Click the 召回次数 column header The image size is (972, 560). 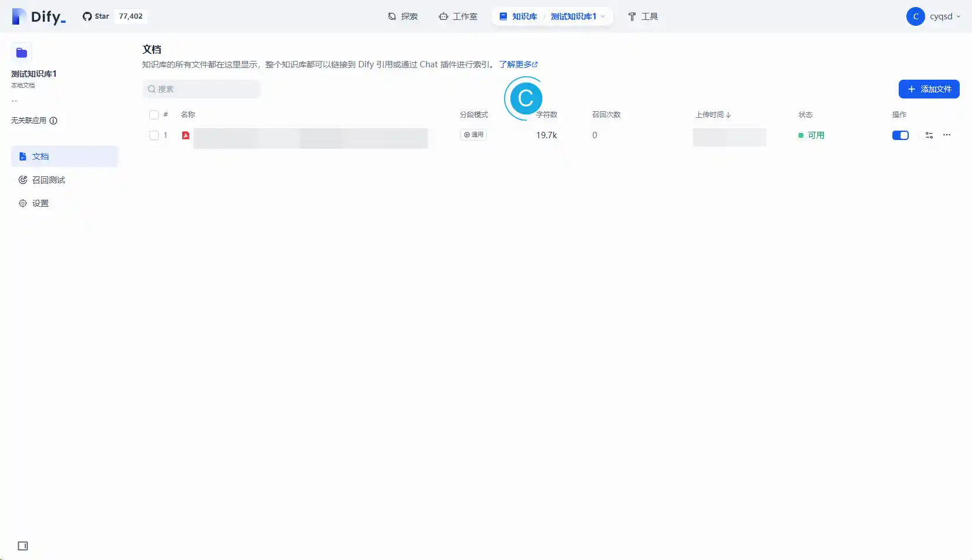click(x=606, y=115)
